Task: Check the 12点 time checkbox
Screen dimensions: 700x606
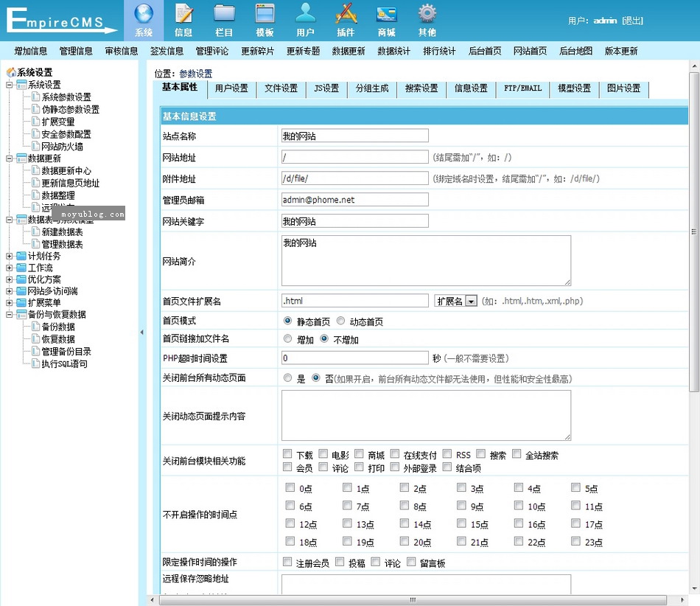Action: (290, 523)
